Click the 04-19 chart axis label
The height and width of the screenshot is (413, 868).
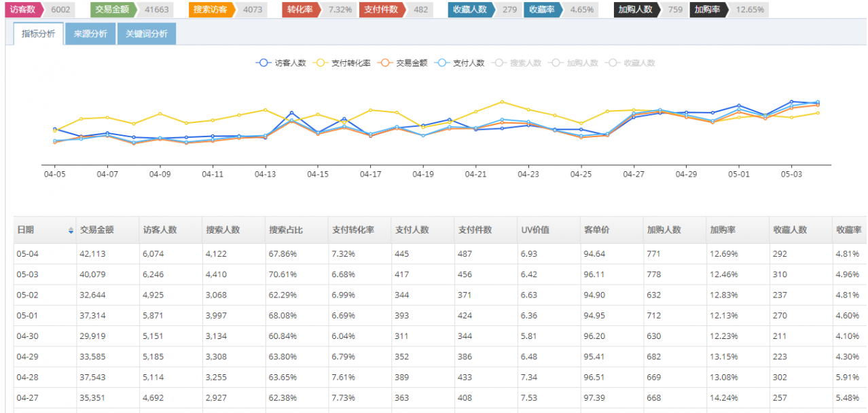pyautogui.click(x=423, y=175)
